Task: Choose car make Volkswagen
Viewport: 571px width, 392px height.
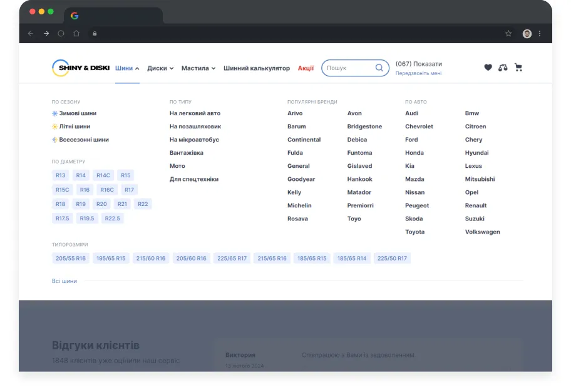Action: (483, 232)
